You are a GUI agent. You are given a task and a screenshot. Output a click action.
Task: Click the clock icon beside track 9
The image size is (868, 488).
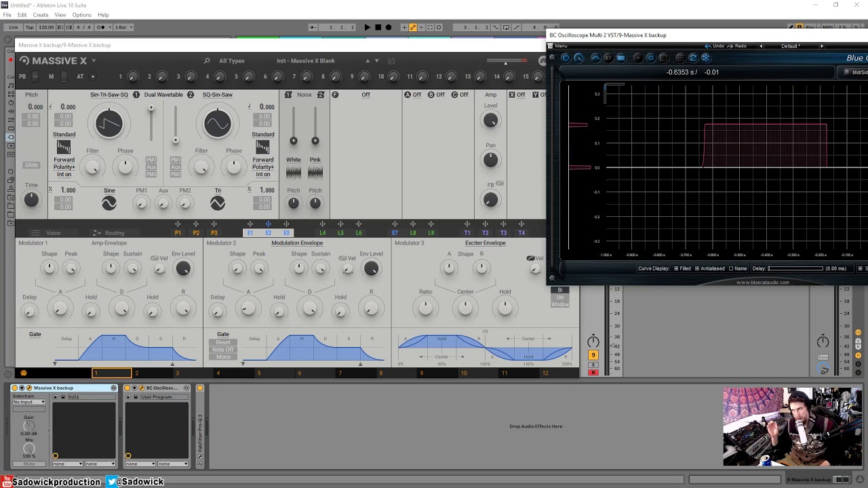tap(593, 341)
